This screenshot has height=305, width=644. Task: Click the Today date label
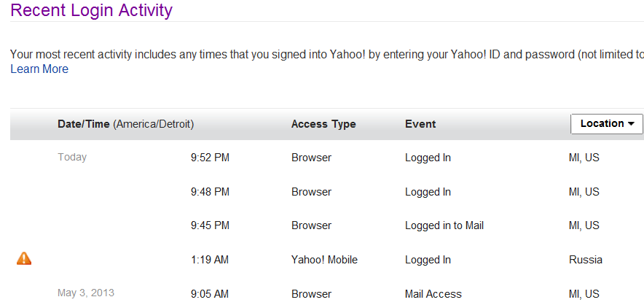[72, 157]
